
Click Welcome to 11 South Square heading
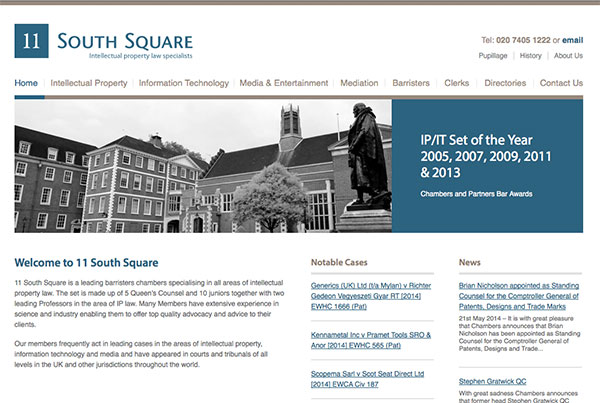pyautogui.click(x=86, y=263)
